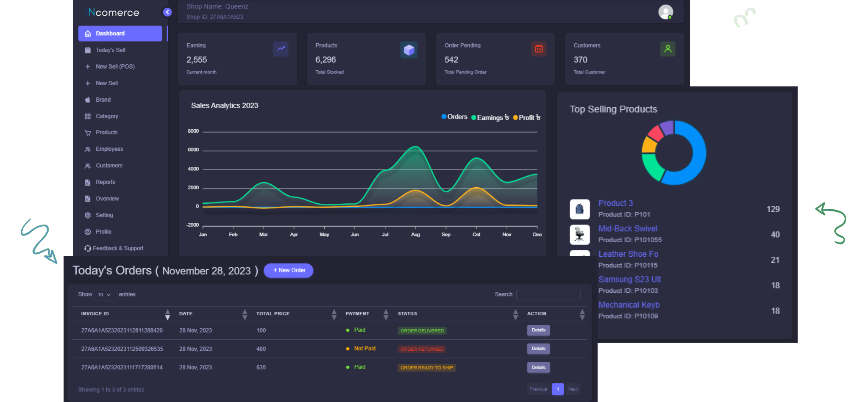Open the user profile avatar

coord(665,12)
